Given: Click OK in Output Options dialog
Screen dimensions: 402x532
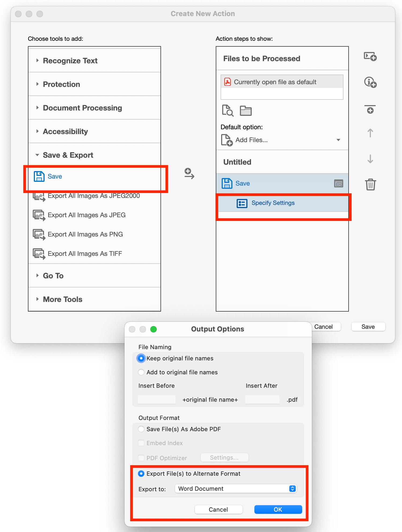Looking at the screenshot, I should [x=278, y=509].
